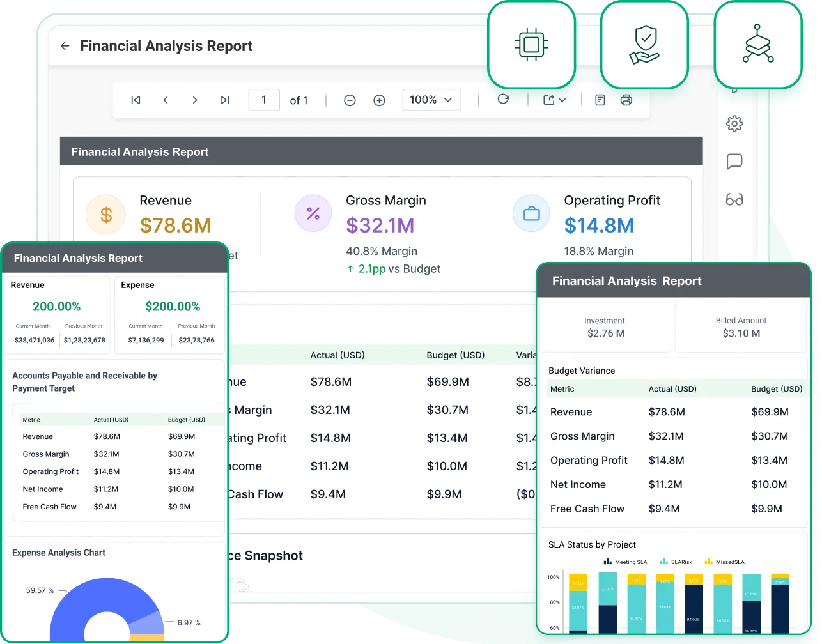Open the export options dropdown
The width and height of the screenshot is (822, 644).
[x=554, y=100]
